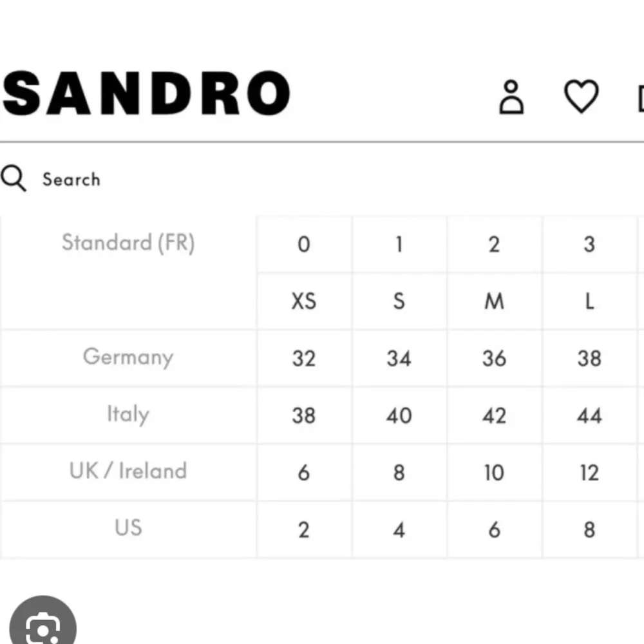Click the US row label

pos(128,527)
